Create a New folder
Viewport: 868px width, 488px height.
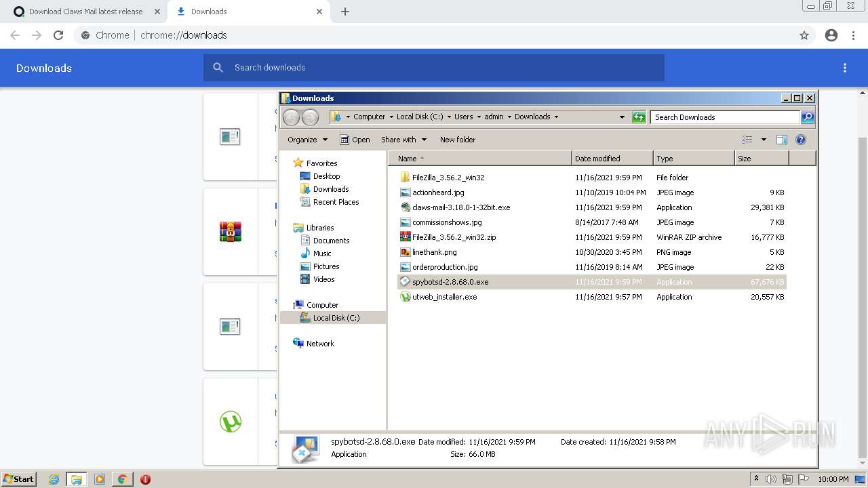[458, 140]
